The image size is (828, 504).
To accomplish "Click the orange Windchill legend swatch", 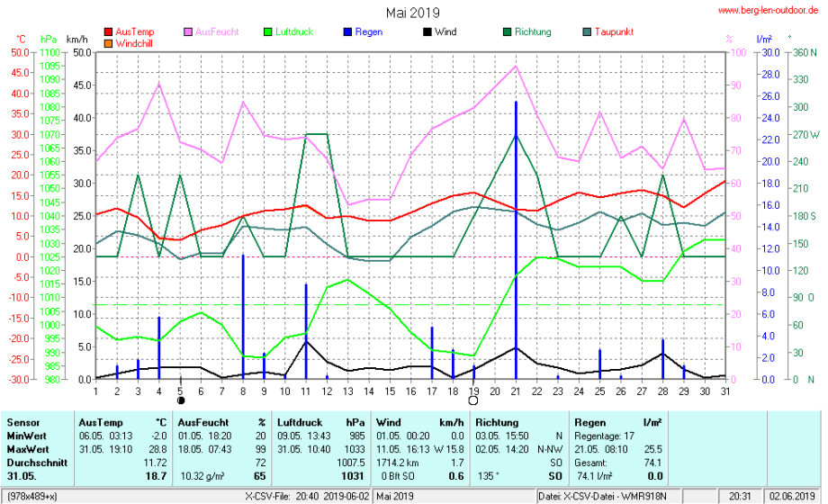I will pos(109,42).
